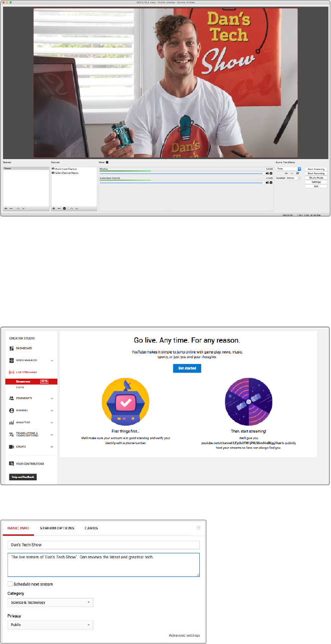Open the Category Science & Technology dropdown
This screenshot has width=331, height=644.
tap(51, 602)
